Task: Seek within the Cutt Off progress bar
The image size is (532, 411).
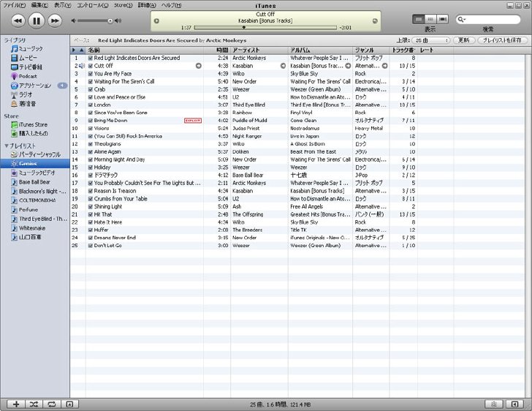Action: tap(265, 27)
